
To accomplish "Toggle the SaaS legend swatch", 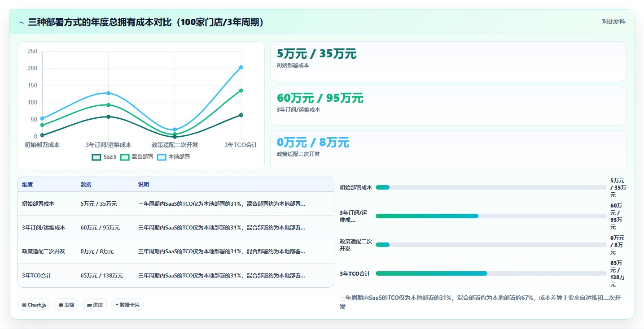I will tap(96, 157).
